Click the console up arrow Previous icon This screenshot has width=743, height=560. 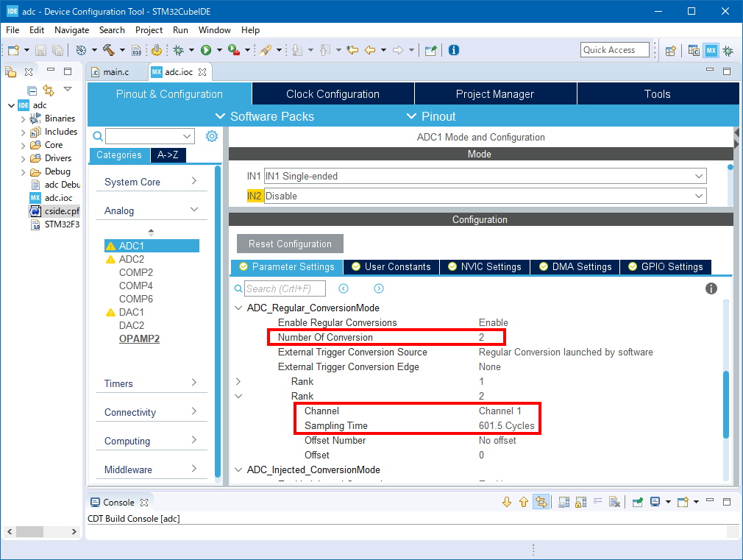tap(524, 502)
